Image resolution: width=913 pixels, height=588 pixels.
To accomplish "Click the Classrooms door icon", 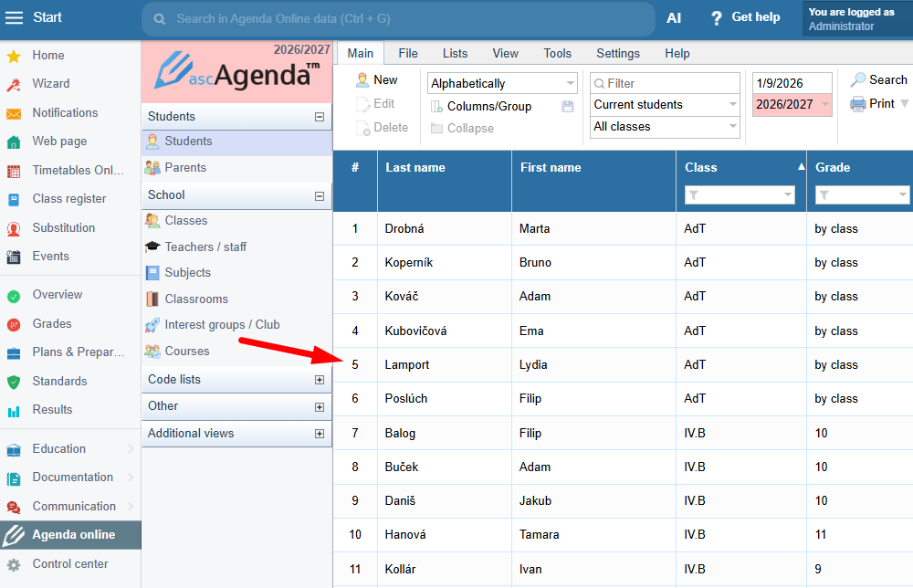I will [x=152, y=299].
